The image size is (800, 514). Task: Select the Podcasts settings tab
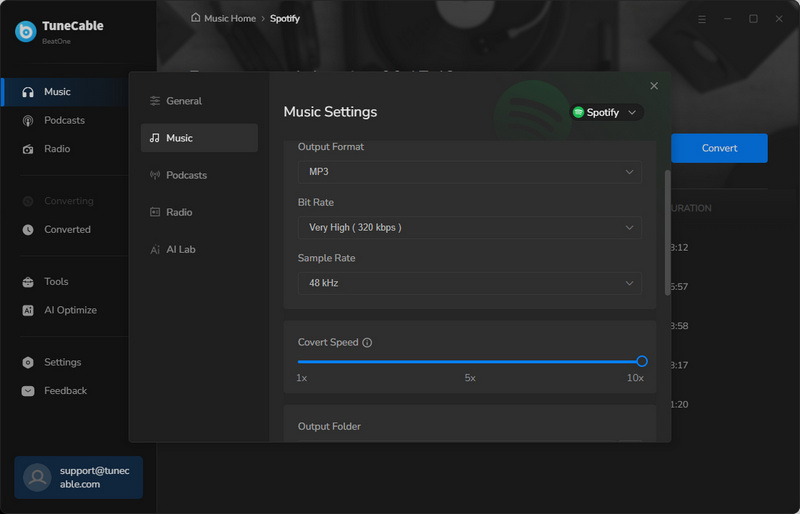(199, 175)
